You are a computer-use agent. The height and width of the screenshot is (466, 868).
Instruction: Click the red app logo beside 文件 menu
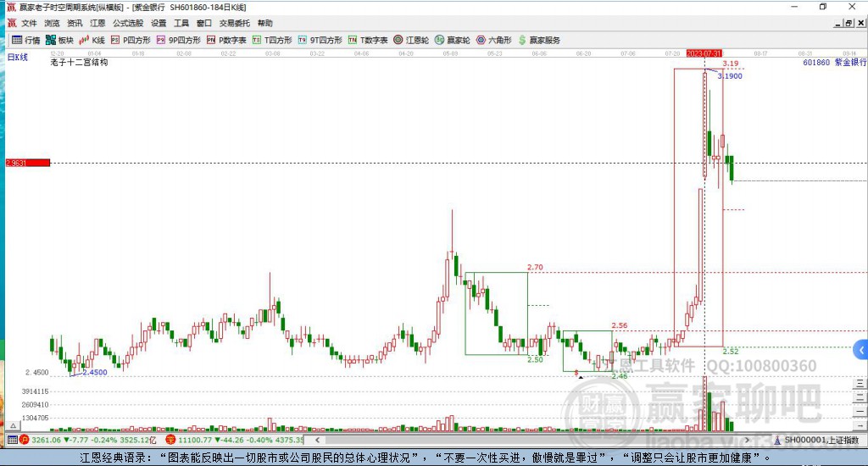click(12, 23)
